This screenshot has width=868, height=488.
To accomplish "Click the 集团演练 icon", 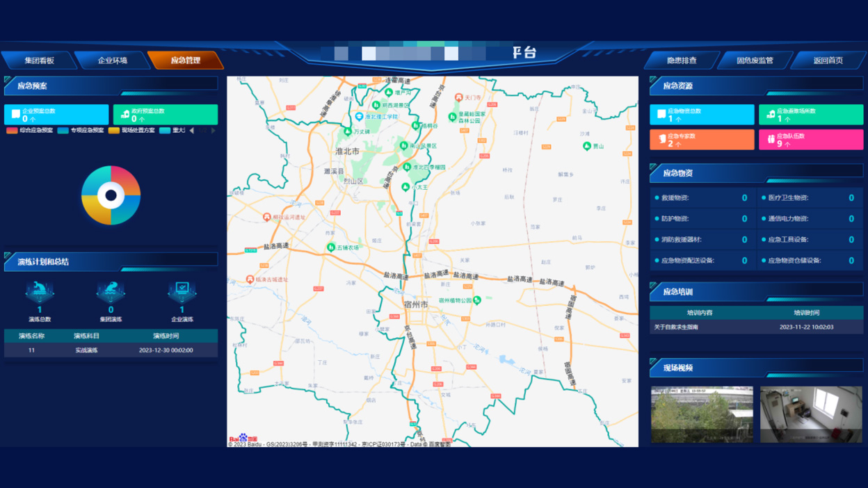I will point(111,291).
